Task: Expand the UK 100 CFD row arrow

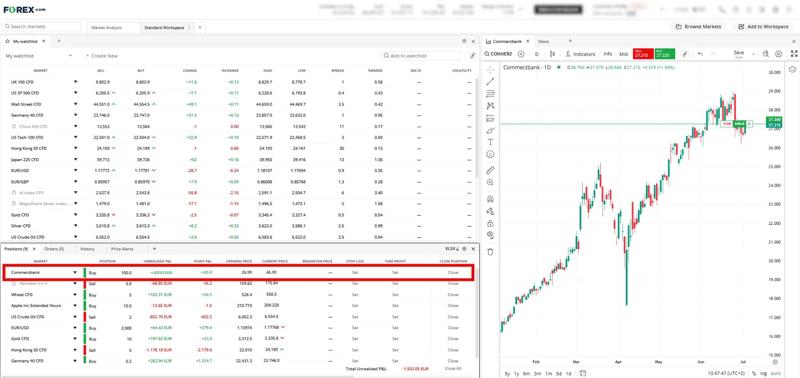Action: click(x=76, y=82)
